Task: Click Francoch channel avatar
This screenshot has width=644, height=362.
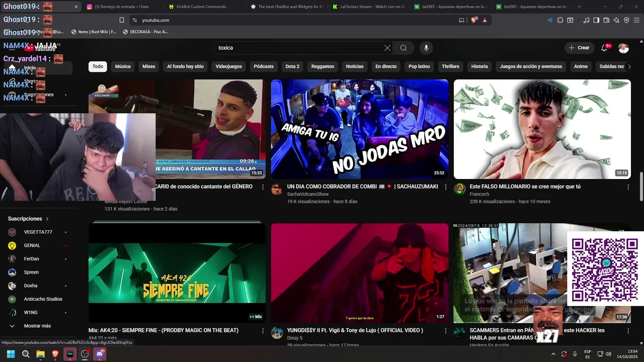Action: point(459,189)
